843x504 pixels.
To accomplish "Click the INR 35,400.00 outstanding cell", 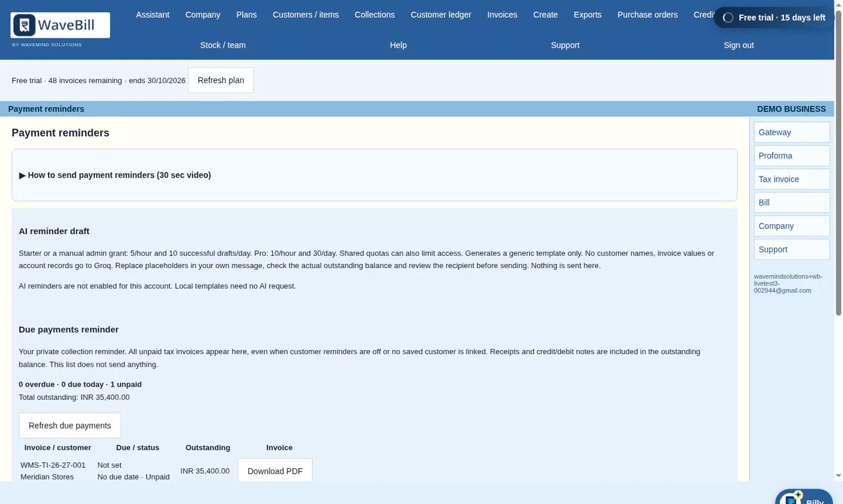I will [x=205, y=471].
